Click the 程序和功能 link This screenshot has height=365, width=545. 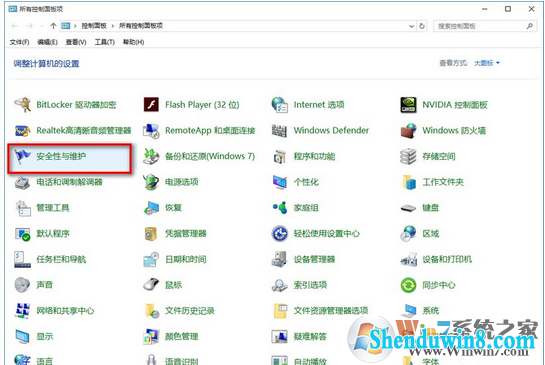pos(314,156)
